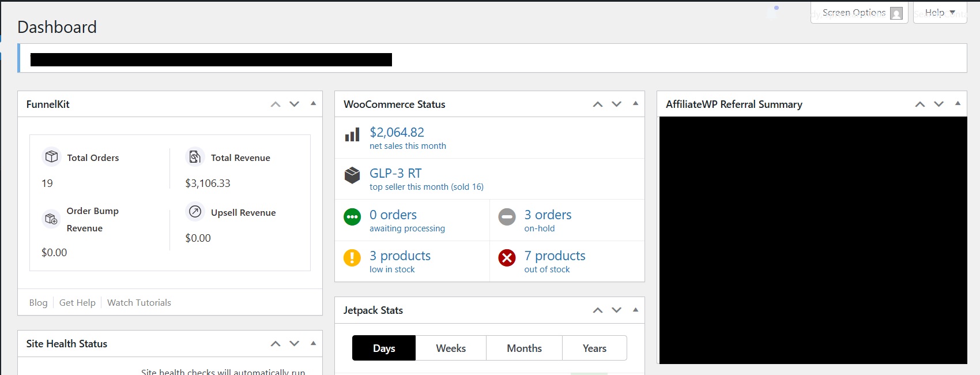
Task: Collapse the Jetpack Stats panel
Action: coord(635,310)
